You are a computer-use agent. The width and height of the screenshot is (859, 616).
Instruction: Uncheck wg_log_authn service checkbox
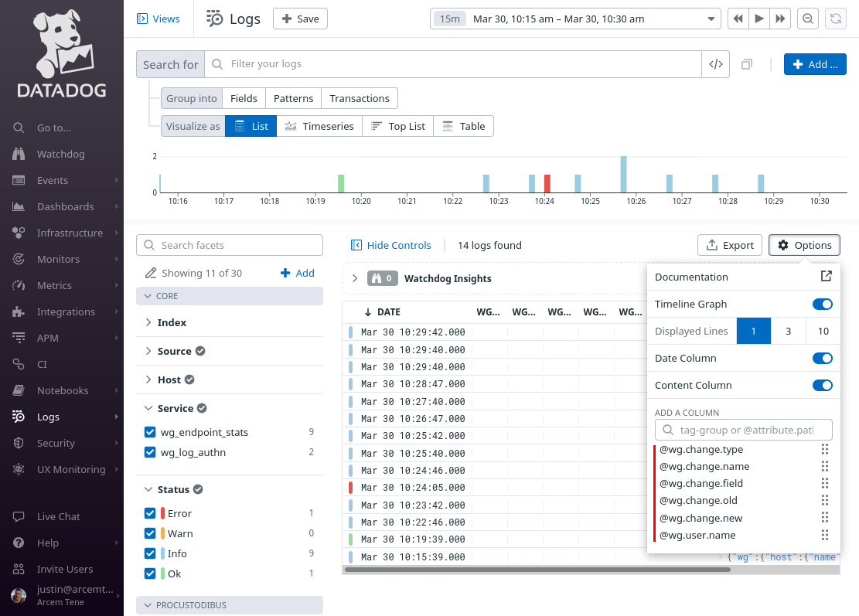(x=150, y=452)
